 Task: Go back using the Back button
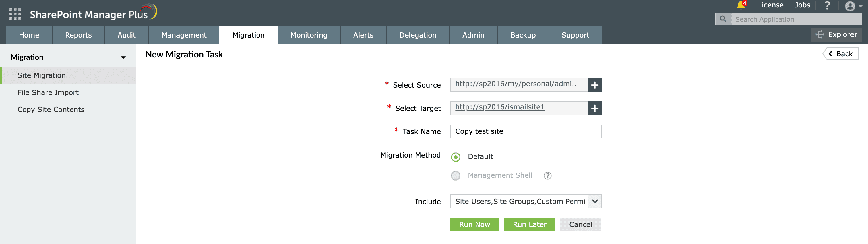click(x=840, y=54)
